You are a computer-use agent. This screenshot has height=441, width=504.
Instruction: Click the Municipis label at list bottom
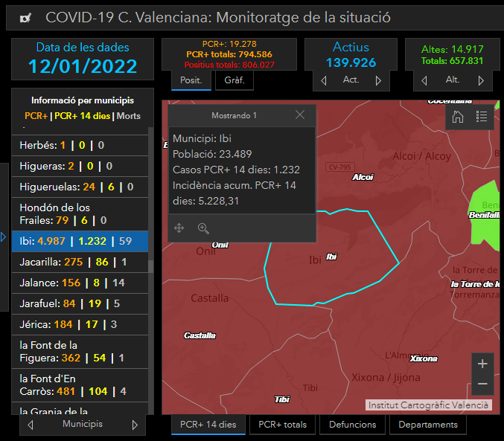83,424
